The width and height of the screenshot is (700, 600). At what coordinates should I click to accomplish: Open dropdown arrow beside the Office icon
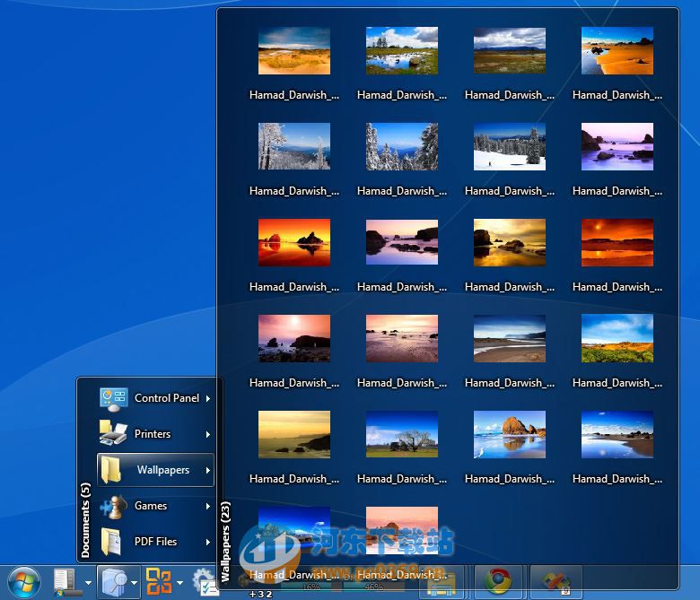[179, 583]
